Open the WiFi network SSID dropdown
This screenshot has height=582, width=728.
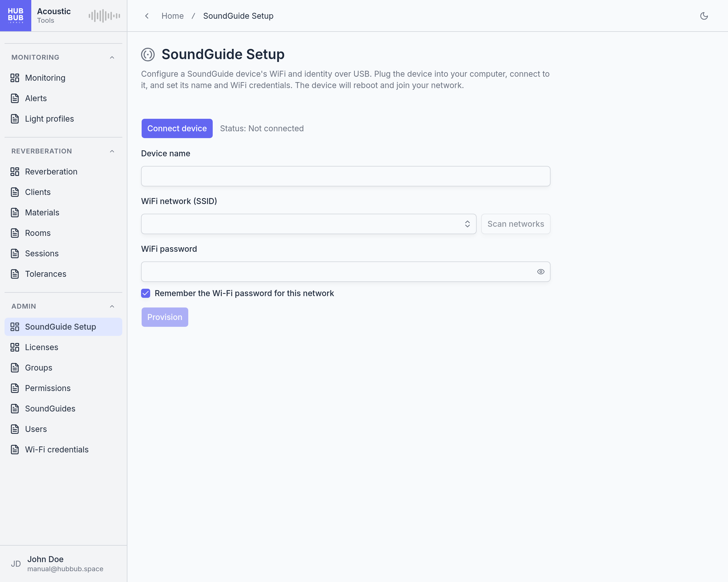coord(309,224)
